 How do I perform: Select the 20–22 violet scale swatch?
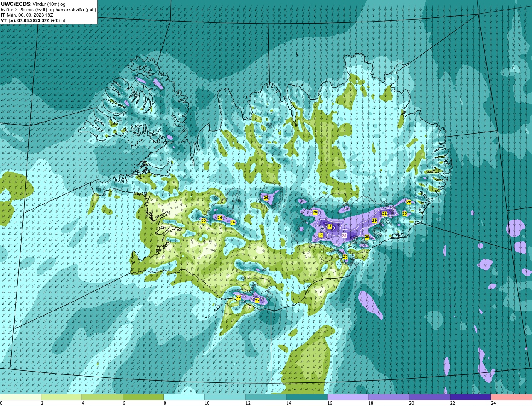(x=430, y=397)
